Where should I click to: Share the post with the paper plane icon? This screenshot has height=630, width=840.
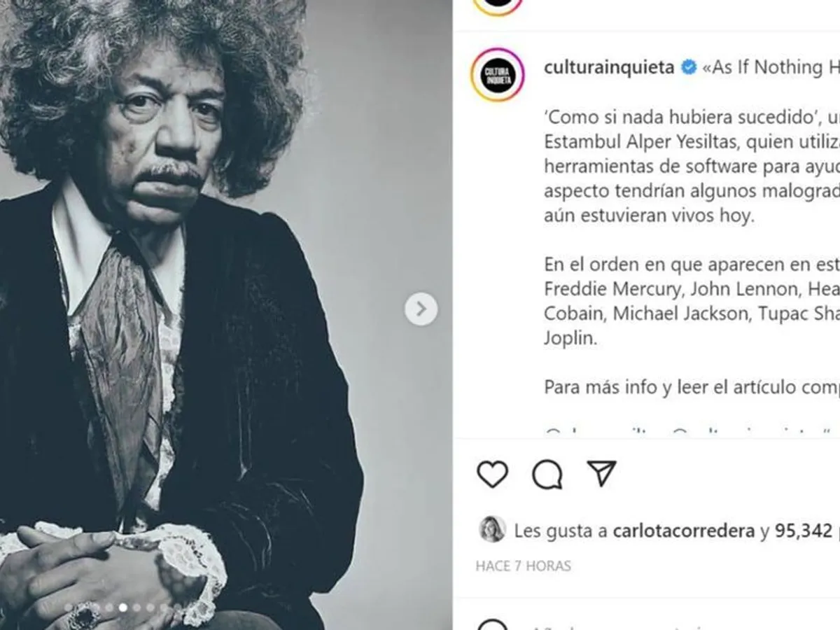click(601, 474)
